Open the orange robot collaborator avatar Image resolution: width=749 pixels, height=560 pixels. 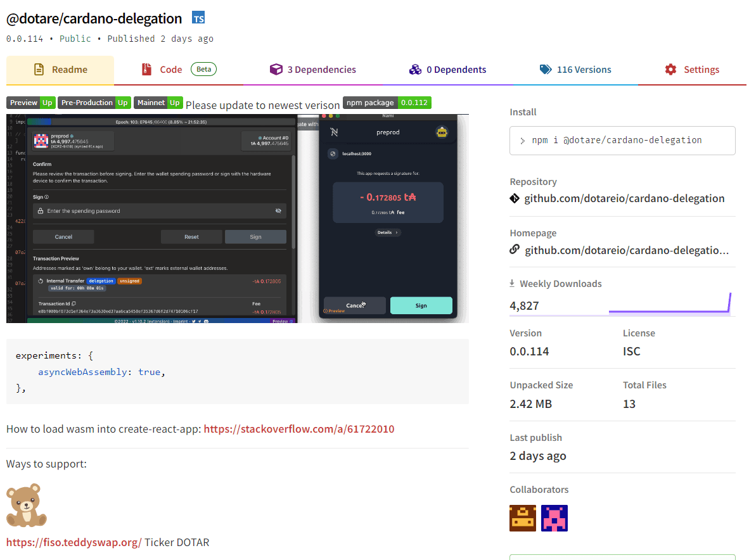(x=523, y=518)
